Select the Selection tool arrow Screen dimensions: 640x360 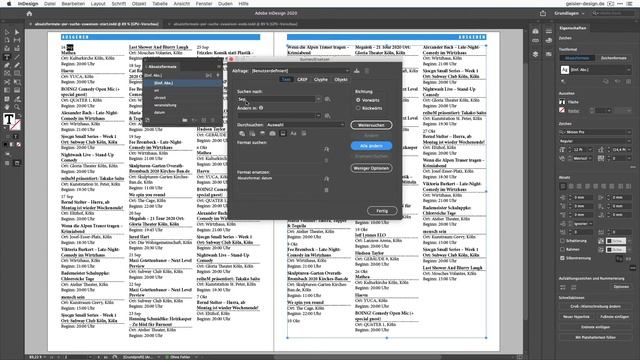point(7,32)
